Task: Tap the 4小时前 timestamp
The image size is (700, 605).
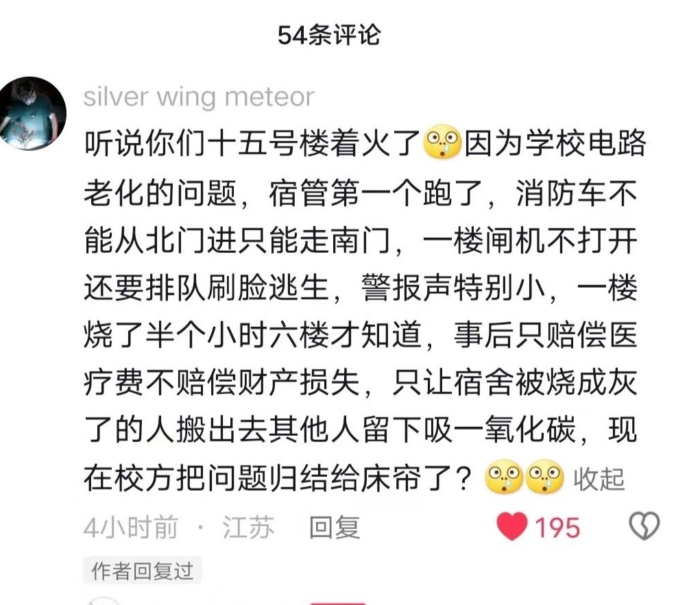Action: point(131,528)
